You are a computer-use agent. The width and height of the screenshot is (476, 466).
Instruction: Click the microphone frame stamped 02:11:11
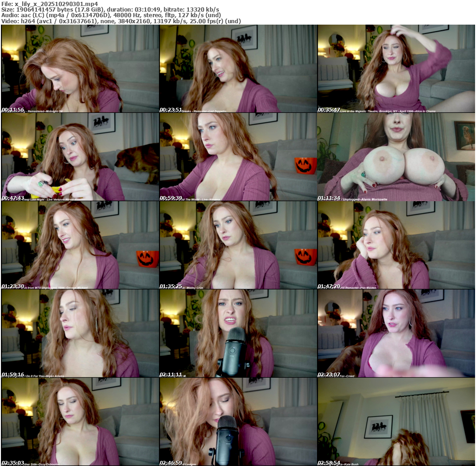(x=238, y=334)
